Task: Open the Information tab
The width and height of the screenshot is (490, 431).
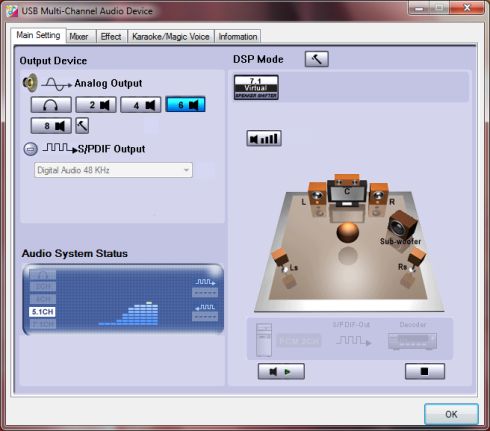Action: (238, 37)
